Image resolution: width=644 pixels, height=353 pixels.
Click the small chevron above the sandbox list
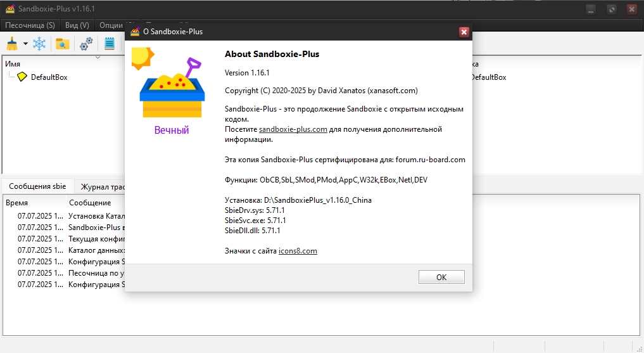98,58
